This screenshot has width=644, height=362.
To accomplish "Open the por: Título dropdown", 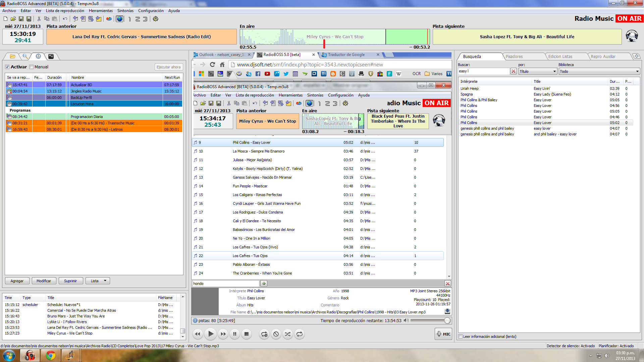I will point(538,71).
